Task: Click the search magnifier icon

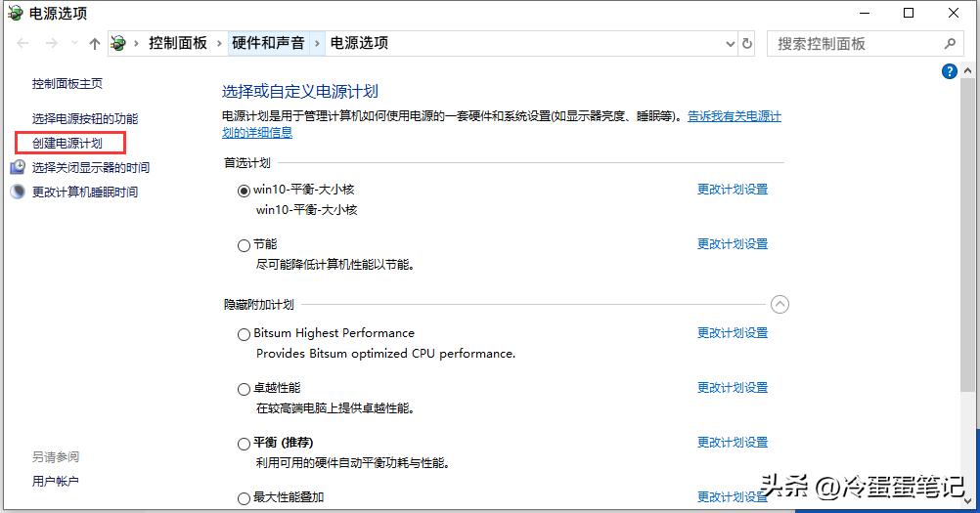Action: click(x=950, y=44)
